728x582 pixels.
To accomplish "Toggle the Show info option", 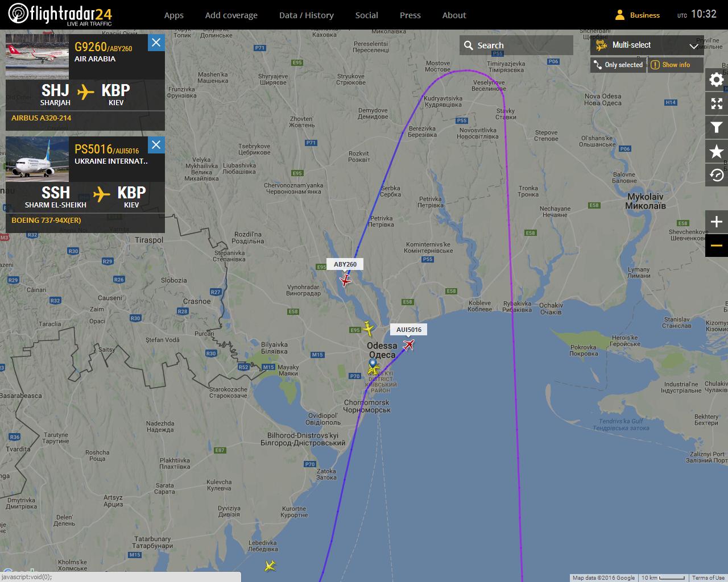I will click(x=676, y=65).
